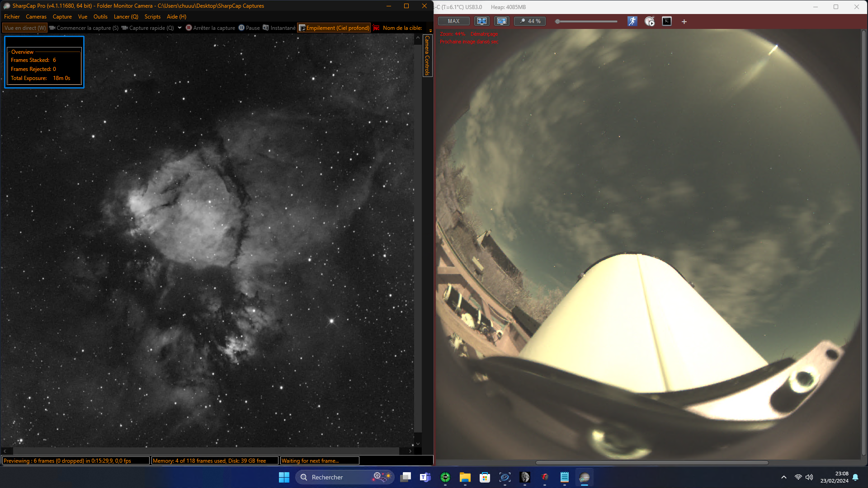Viewport: 868px width, 488px height.
Task: Open File Explorer from taskbar
Action: (465, 477)
